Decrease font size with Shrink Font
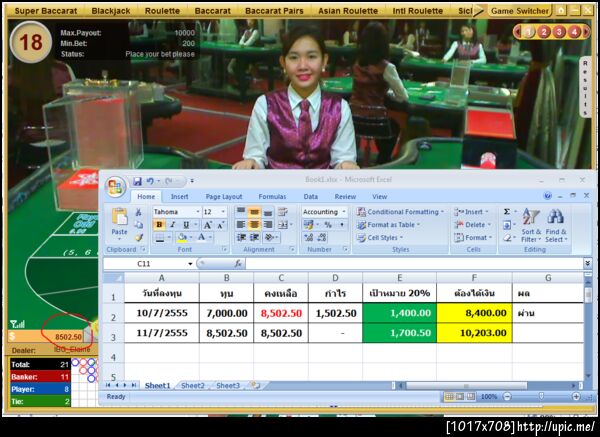Image resolution: width=600 pixels, height=437 pixels. (221, 225)
